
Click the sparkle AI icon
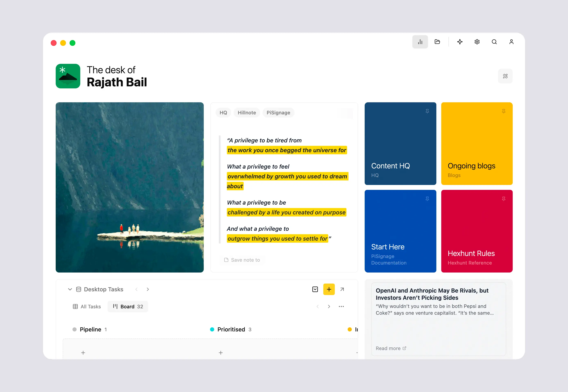click(460, 42)
